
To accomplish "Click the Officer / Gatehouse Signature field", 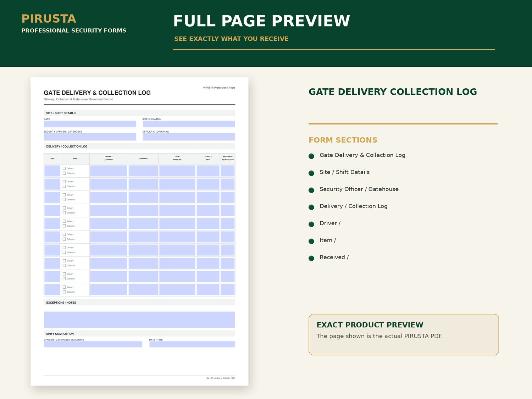I will pos(93,344).
